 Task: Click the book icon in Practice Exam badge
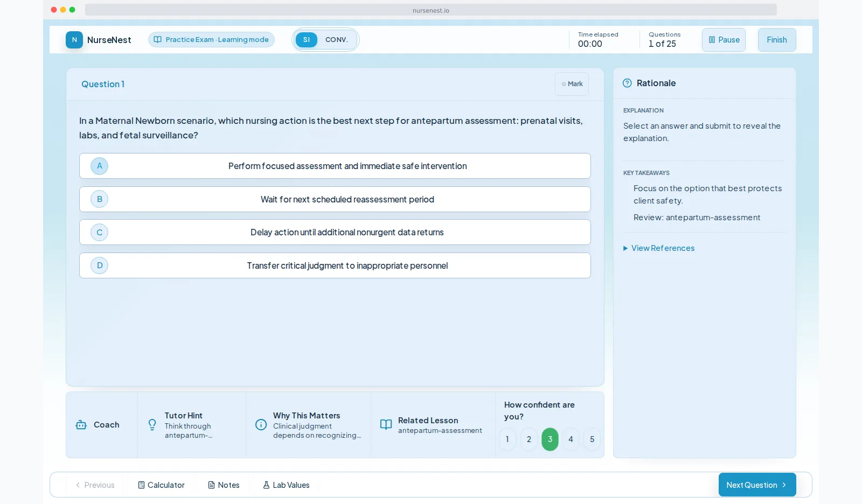pos(157,40)
